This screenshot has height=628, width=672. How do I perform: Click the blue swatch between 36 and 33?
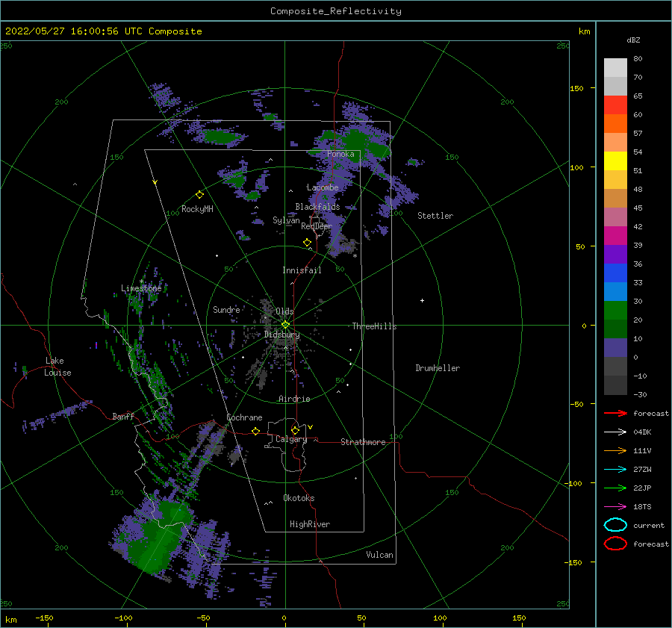click(615, 273)
